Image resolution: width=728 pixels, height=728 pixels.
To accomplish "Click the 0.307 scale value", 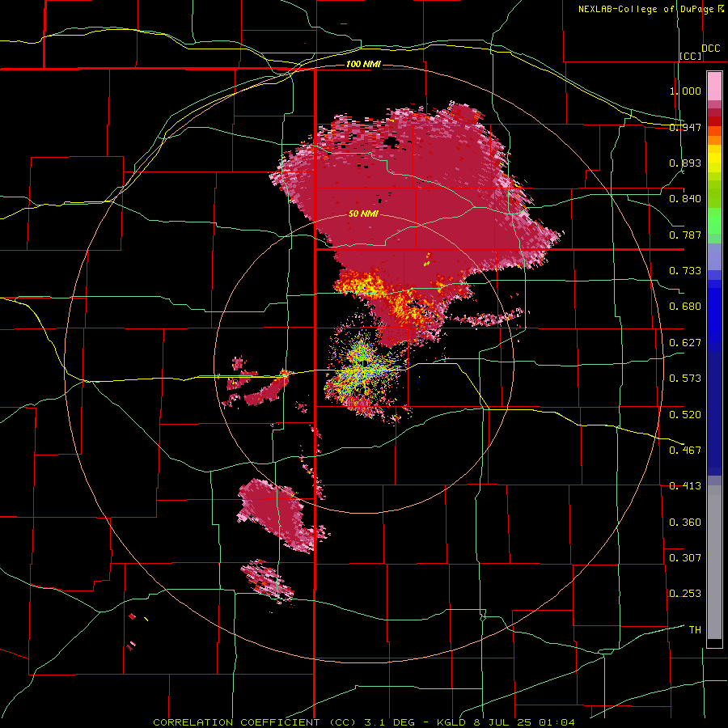I will pyautogui.click(x=685, y=558).
